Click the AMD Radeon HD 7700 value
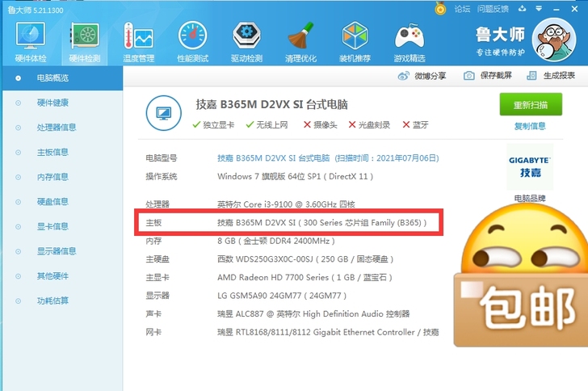This screenshot has height=391, width=588. tap(304, 278)
